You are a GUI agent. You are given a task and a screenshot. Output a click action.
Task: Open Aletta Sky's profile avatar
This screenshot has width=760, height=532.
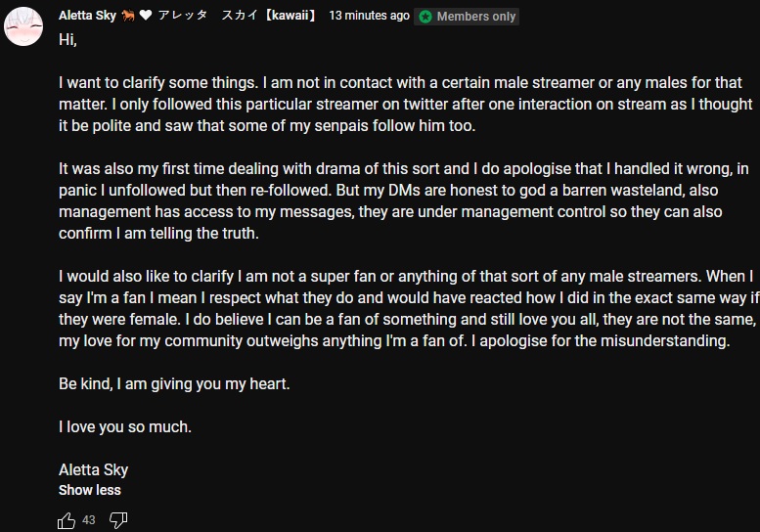coord(23,26)
